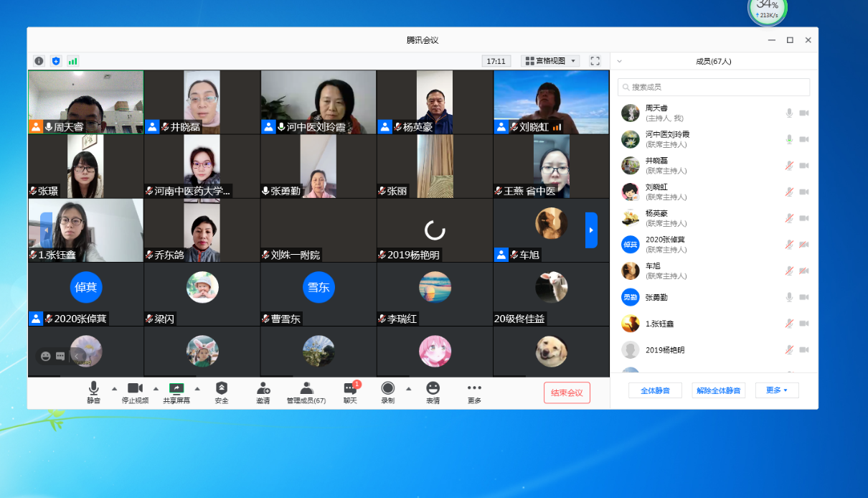Click the red 结束会议 button

click(567, 393)
